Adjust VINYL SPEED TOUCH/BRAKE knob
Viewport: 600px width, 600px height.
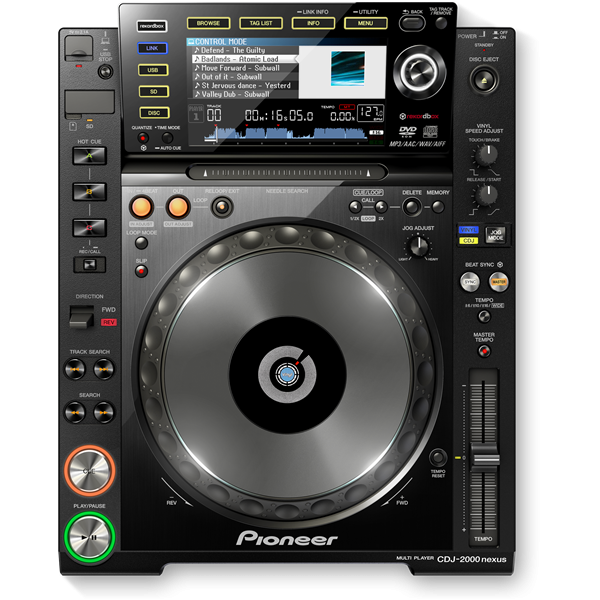tap(486, 155)
